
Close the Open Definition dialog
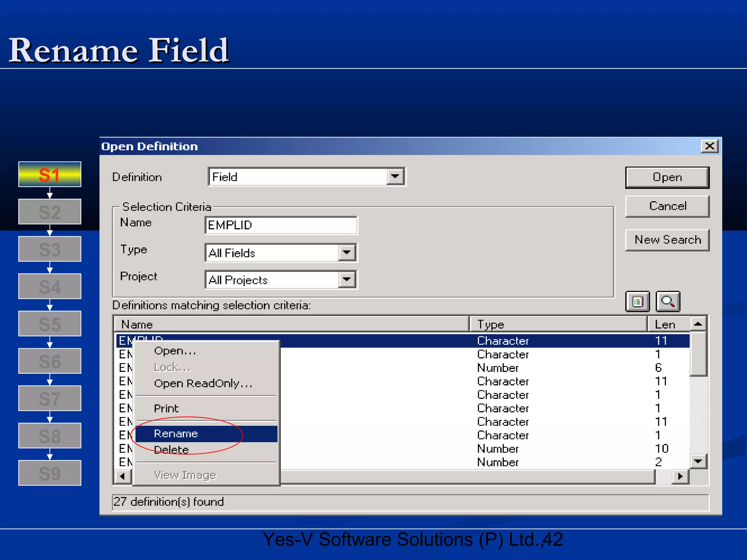[x=709, y=146]
